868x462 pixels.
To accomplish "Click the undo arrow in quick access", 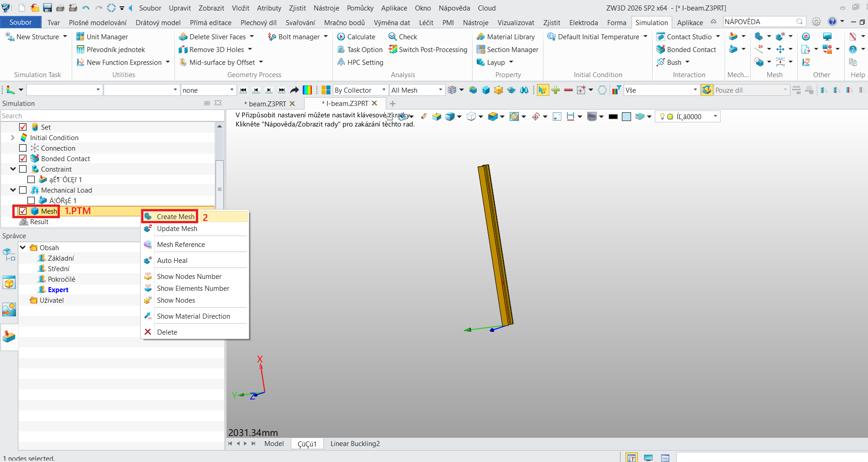I will click(x=86, y=8).
